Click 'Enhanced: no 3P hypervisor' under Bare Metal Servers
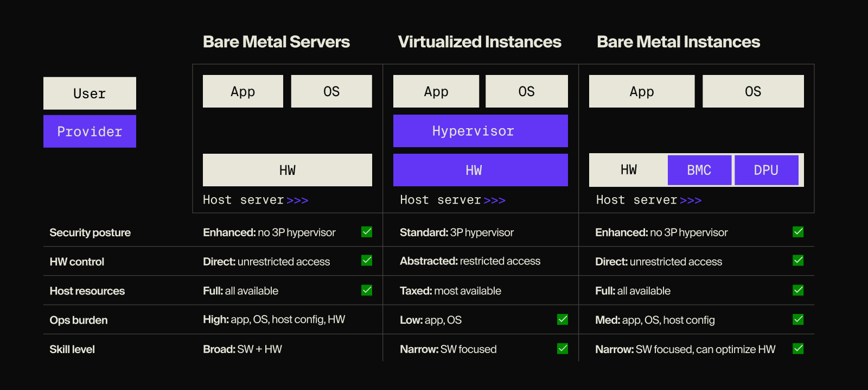The height and width of the screenshot is (390, 868). pyautogui.click(x=269, y=232)
